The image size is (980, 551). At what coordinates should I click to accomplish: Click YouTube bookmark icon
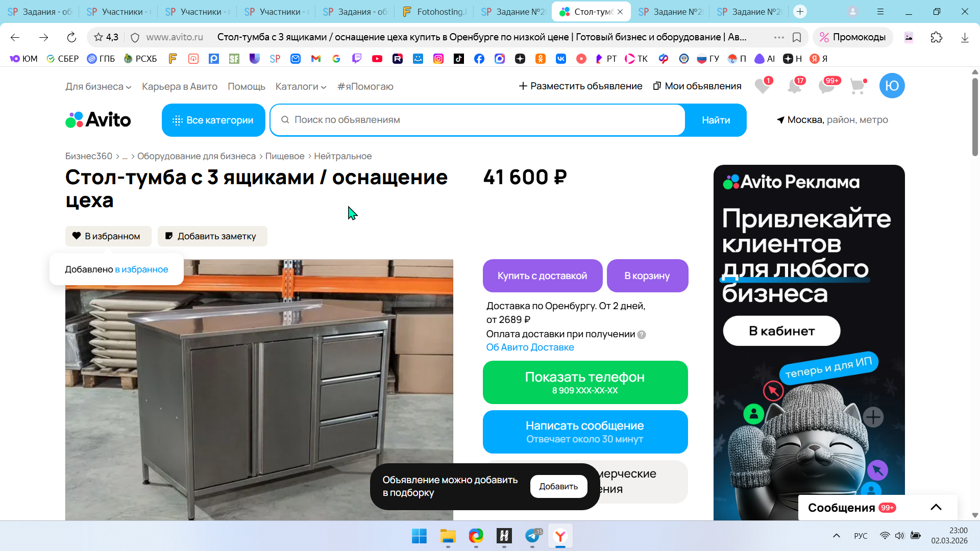coord(377,59)
